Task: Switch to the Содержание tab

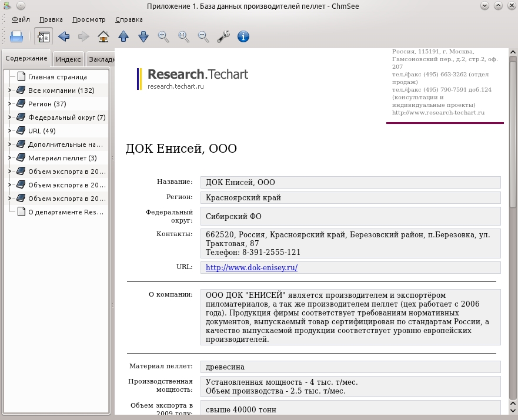Action: click(26, 58)
